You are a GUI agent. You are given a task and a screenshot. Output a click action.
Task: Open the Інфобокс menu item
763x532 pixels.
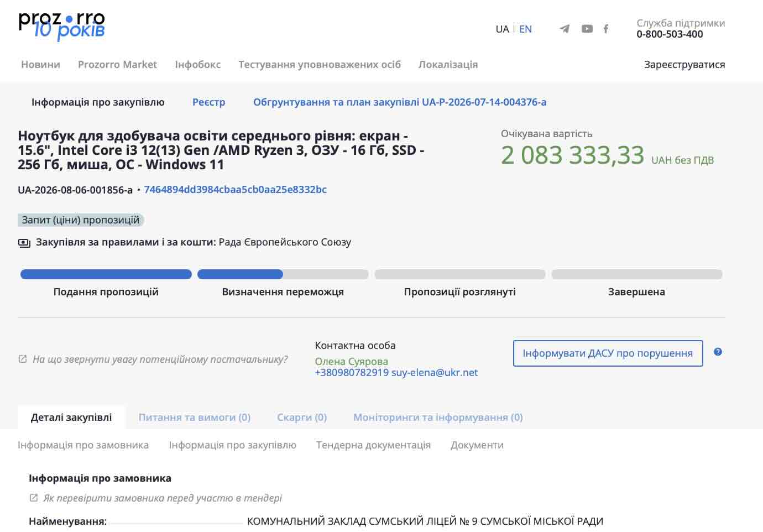[197, 64]
